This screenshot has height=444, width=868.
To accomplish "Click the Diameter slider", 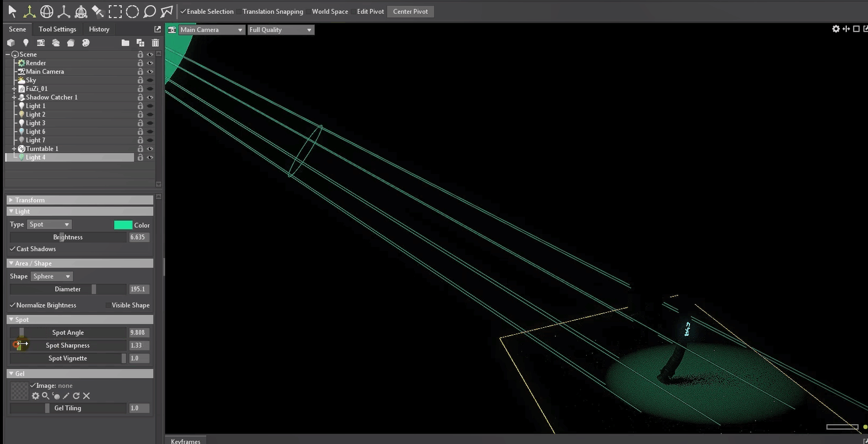I will pos(68,289).
